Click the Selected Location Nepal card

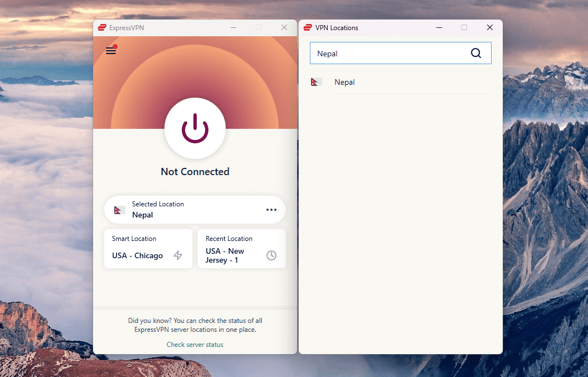[x=195, y=210]
